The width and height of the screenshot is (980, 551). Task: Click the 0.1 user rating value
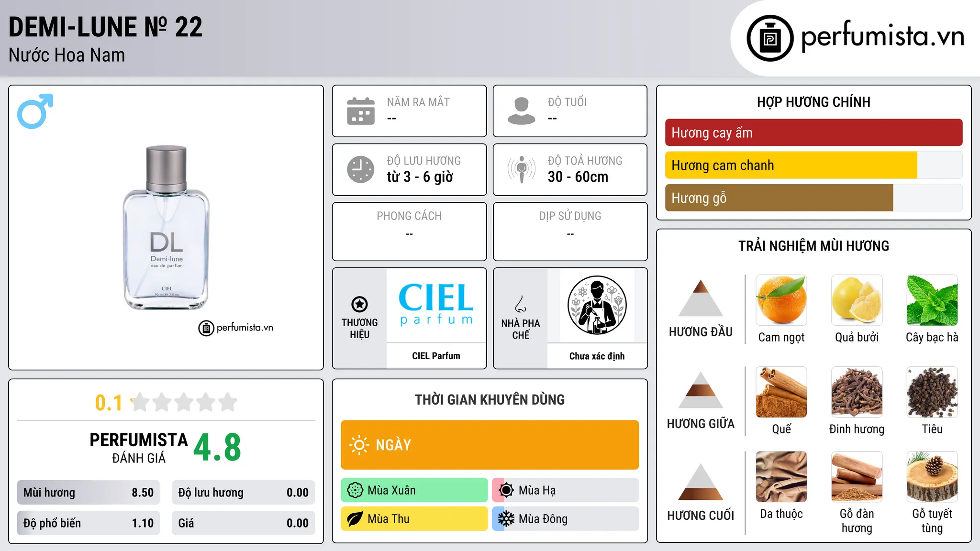pos(109,403)
